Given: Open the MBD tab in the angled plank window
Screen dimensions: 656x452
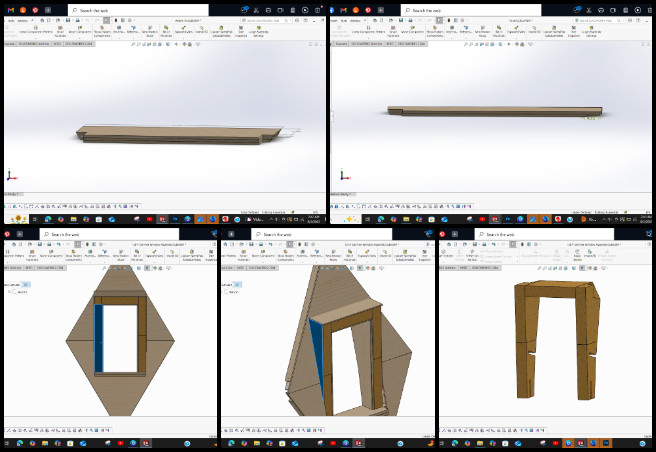Looking at the screenshot, I should (57, 44).
